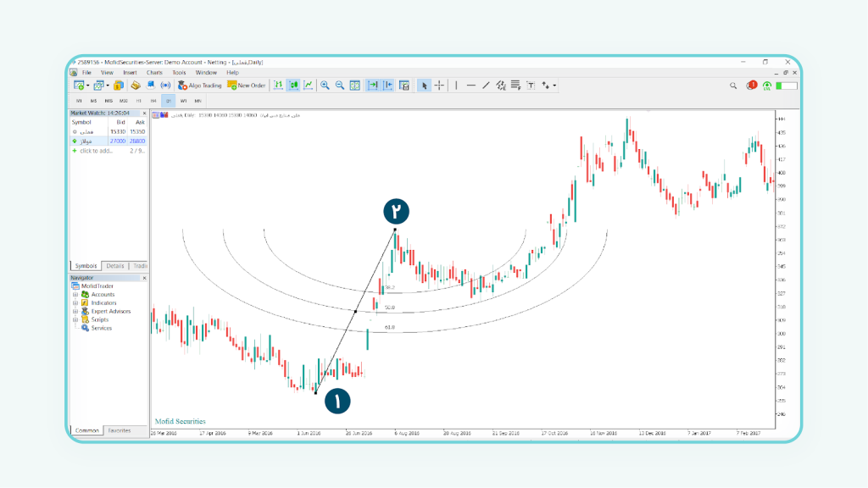
Task: Click 'click to add...' symbol field
Action: point(96,151)
